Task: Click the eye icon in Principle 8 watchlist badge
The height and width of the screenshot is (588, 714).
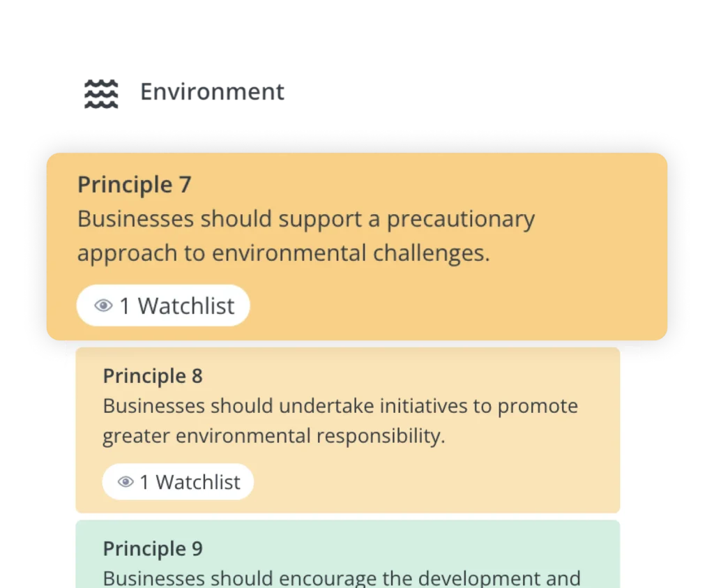Action: pyautogui.click(x=126, y=482)
